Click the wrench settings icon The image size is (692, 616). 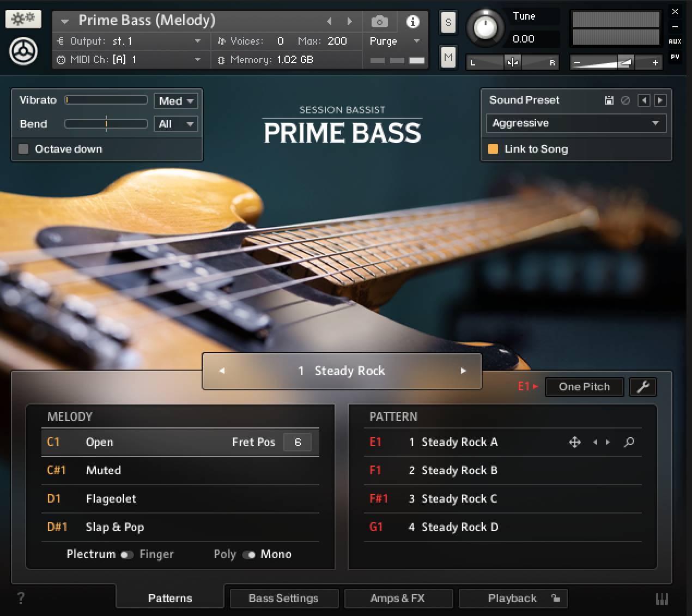point(643,386)
